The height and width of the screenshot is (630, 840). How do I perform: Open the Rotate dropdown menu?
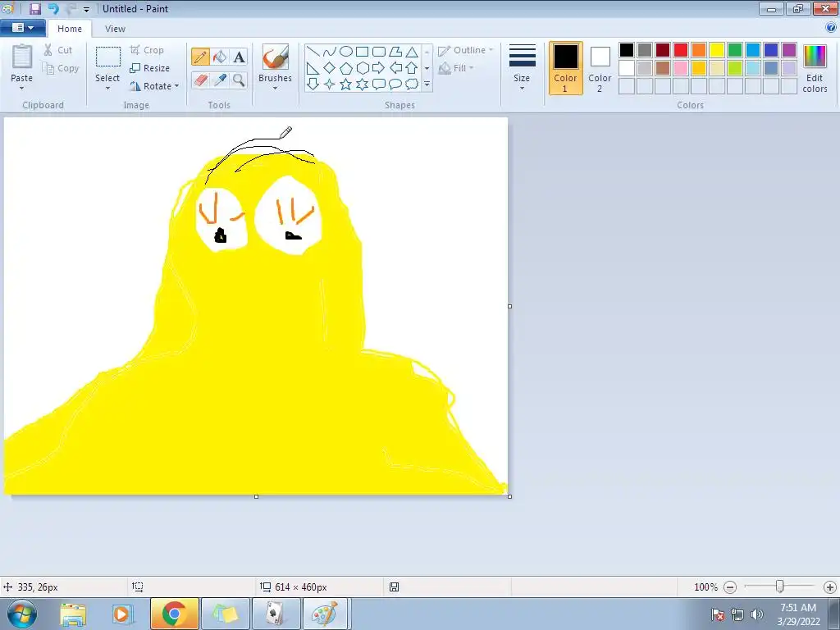[154, 86]
